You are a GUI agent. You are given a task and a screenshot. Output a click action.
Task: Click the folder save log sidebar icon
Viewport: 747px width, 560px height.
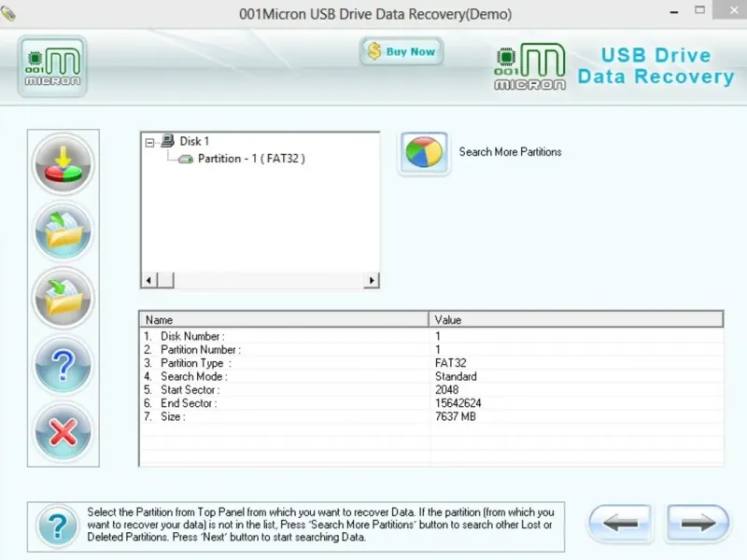[x=63, y=299]
